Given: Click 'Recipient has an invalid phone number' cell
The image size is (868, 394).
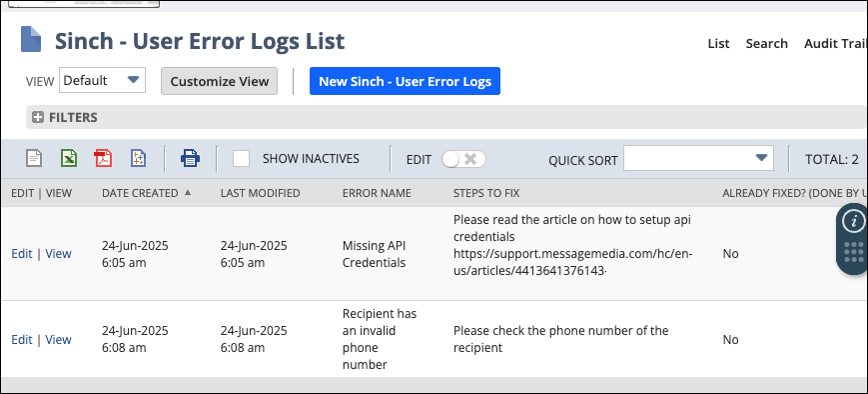Looking at the screenshot, I should tap(380, 339).
